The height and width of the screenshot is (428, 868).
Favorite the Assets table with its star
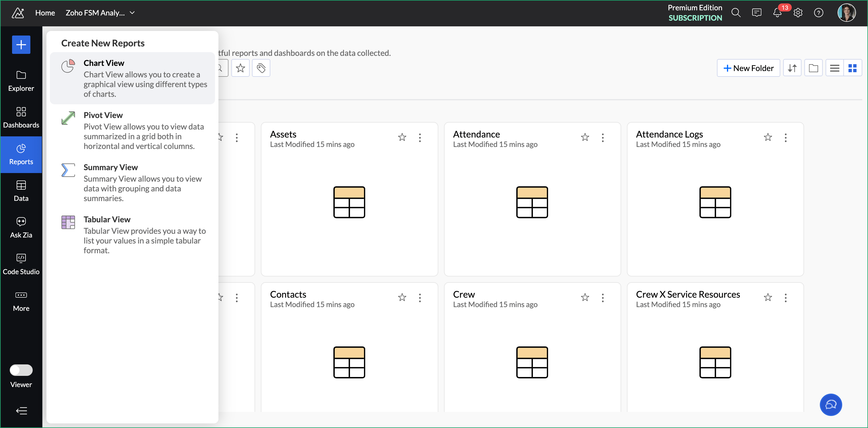(x=402, y=137)
